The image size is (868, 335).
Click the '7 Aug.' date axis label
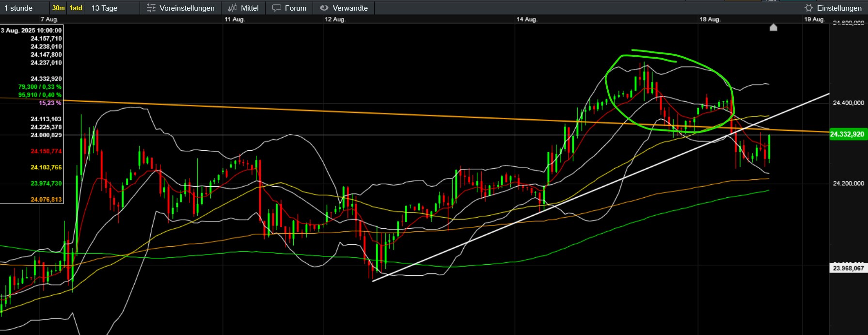point(49,19)
